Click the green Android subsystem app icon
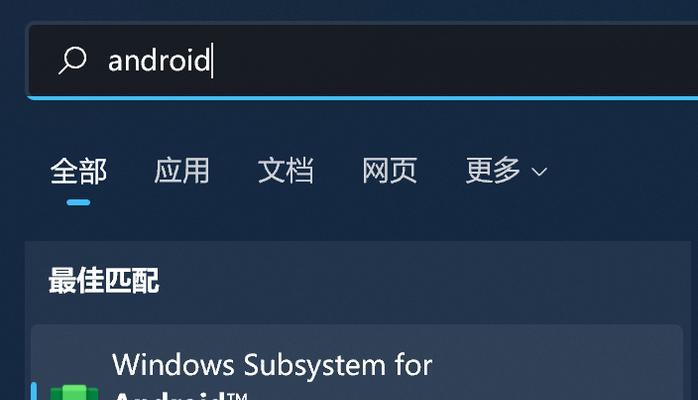The image size is (698, 400). 74,392
